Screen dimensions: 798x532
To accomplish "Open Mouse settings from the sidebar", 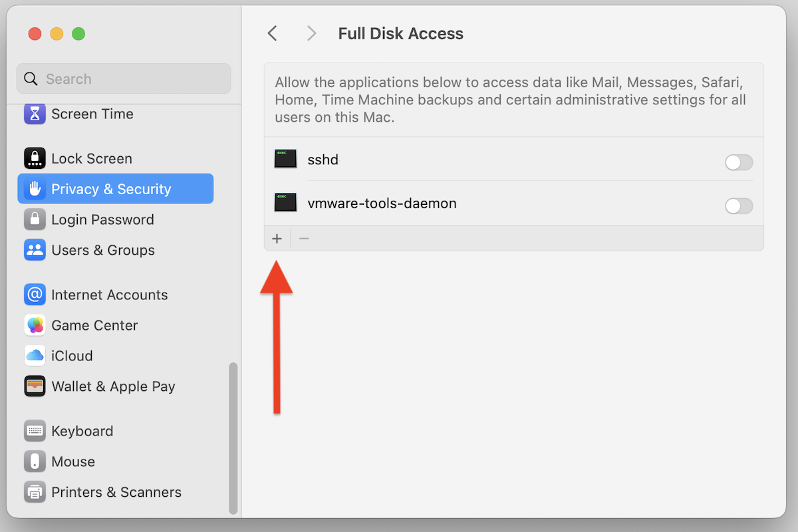I will pos(73,462).
